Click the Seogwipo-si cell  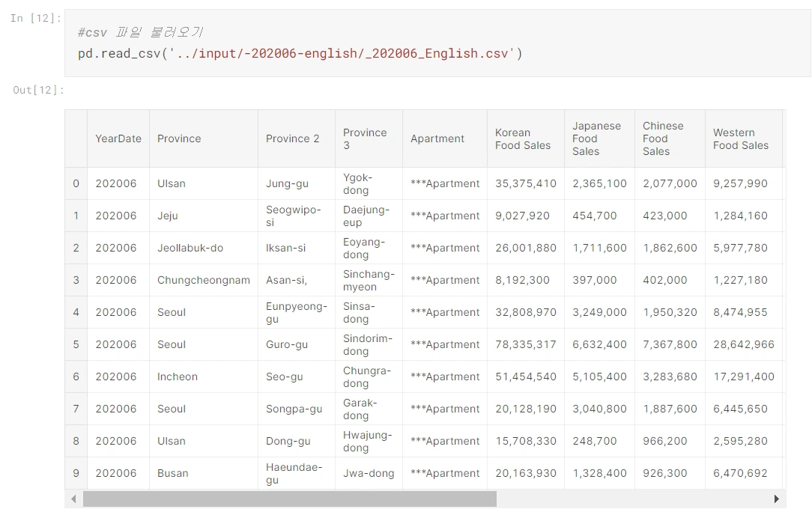point(296,216)
